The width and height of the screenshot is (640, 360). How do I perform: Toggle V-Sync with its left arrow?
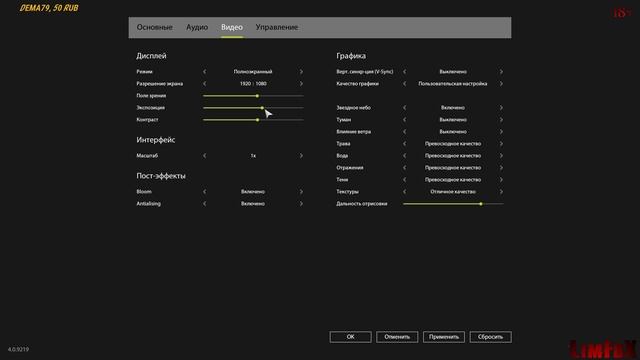pyautogui.click(x=404, y=72)
